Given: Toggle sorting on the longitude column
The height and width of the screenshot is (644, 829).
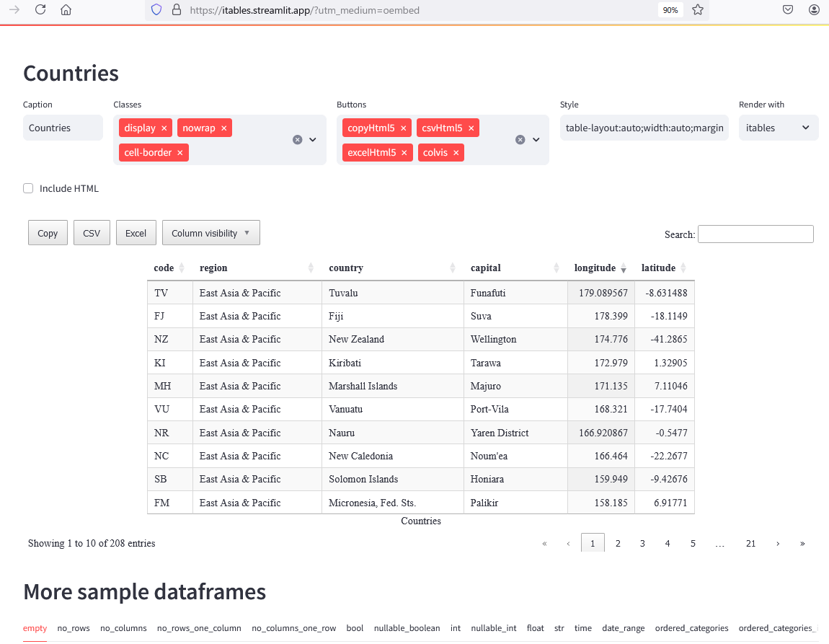Looking at the screenshot, I should [601, 268].
